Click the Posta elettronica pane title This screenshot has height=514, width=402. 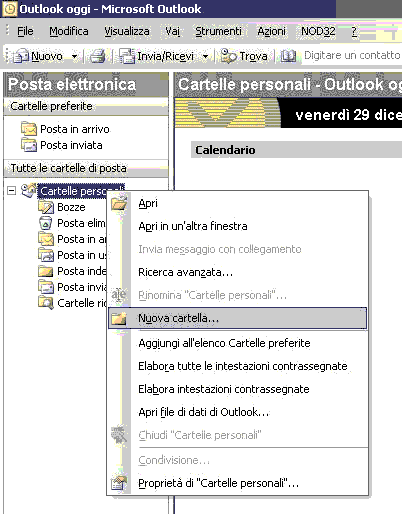click(72, 84)
